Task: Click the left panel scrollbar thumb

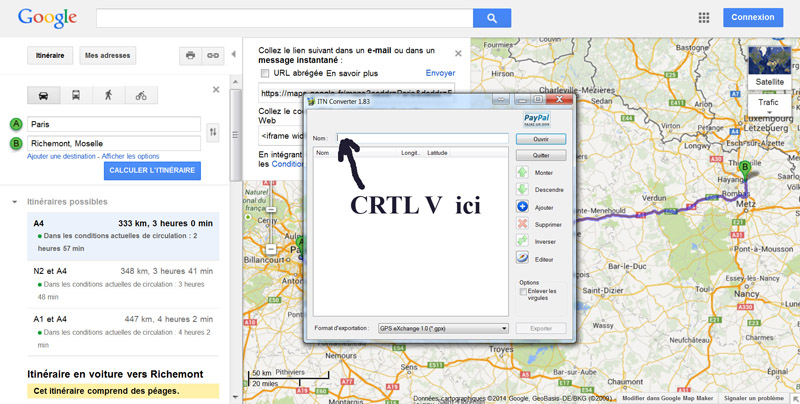Action: (235, 135)
